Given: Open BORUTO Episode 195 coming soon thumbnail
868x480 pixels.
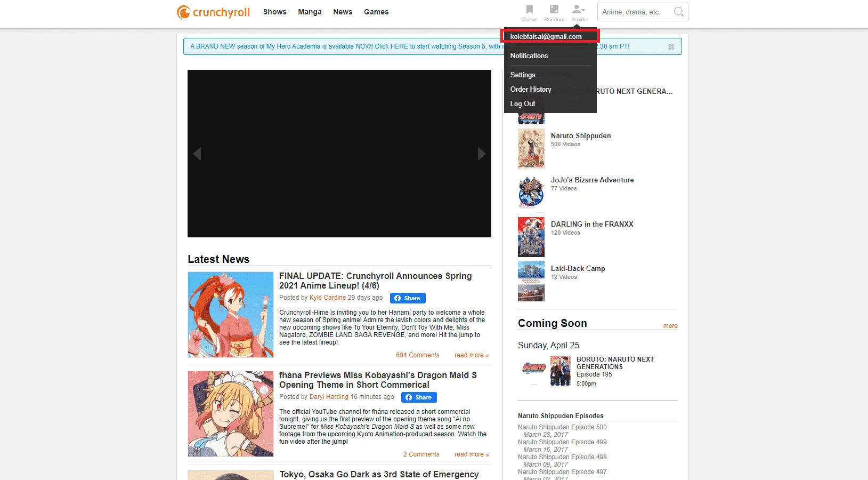Looking at the screenshot, I should [560, 371].
